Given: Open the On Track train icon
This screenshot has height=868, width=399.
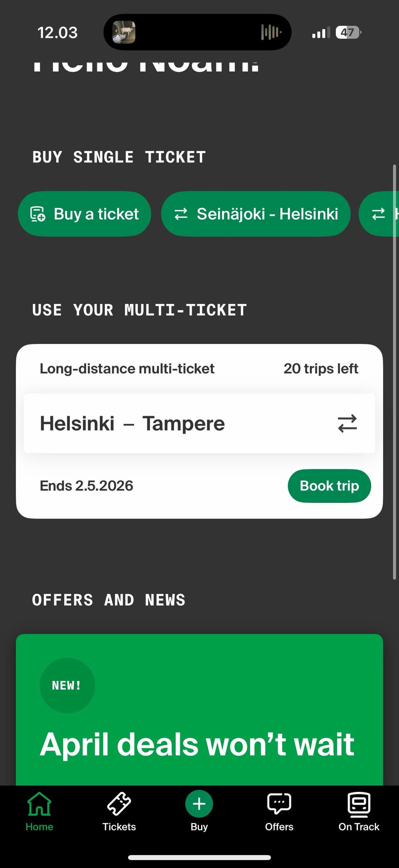Looking at the screenshot, I should click(359, 804).
